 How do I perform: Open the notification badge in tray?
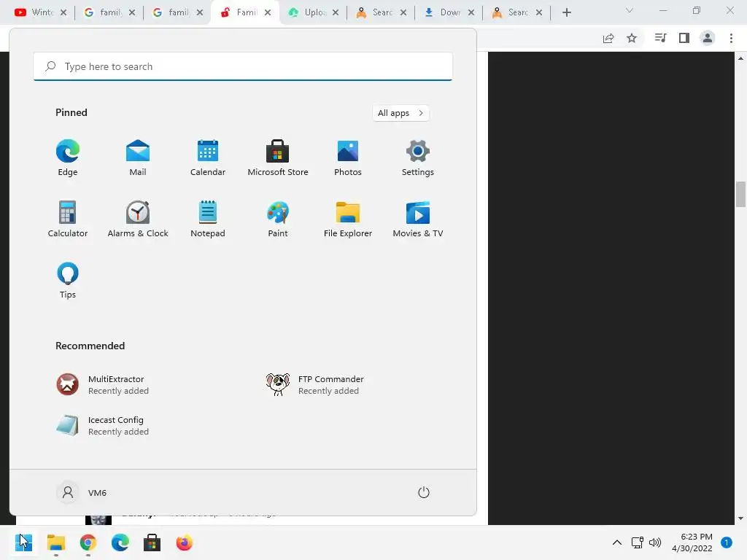727,542
